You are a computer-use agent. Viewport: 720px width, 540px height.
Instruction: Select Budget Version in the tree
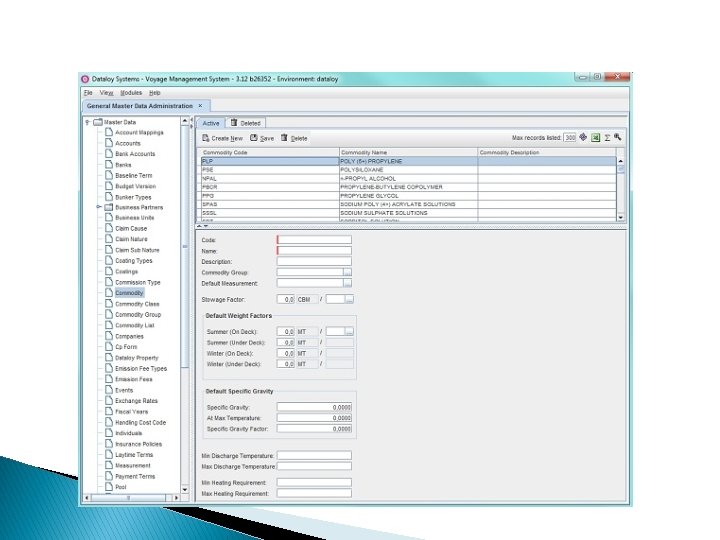pos(135,186)
